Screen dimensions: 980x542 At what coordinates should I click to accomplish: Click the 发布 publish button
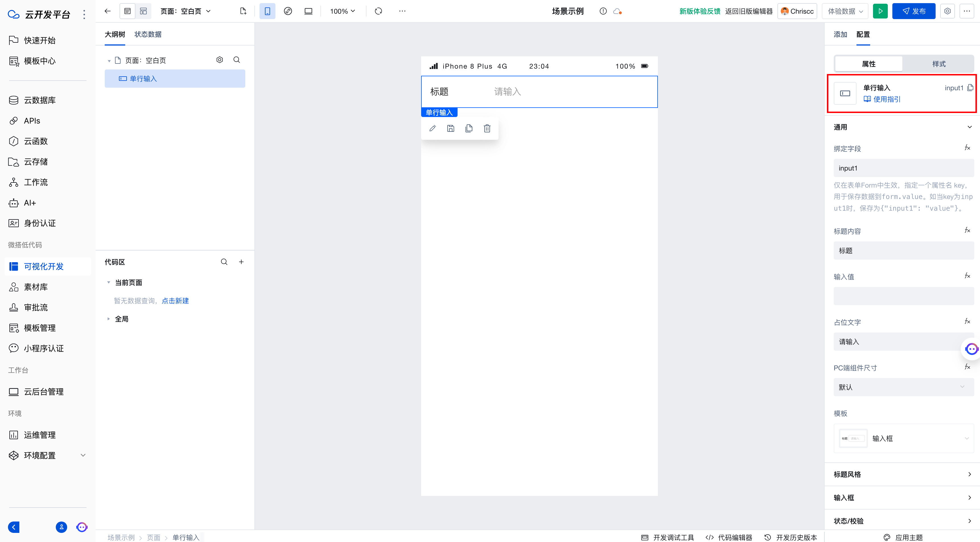pyautogui.click(x=913, y=11)
